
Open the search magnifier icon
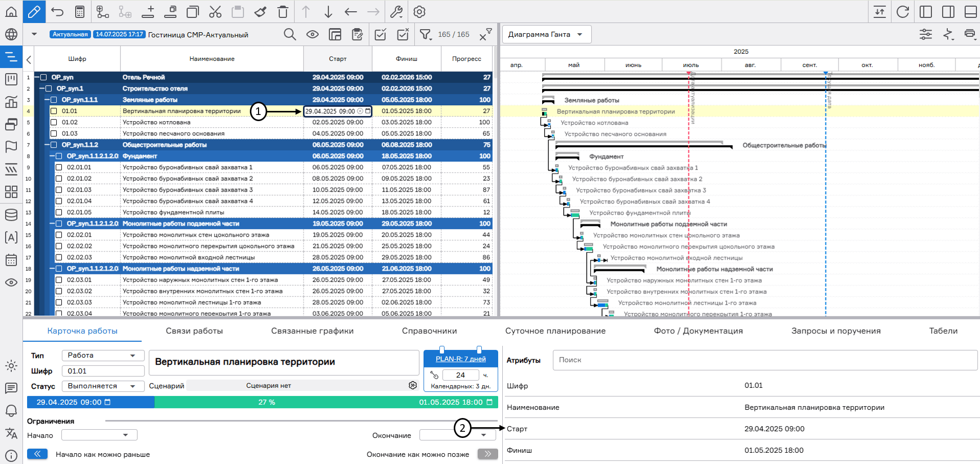click(x=290, y=34)
